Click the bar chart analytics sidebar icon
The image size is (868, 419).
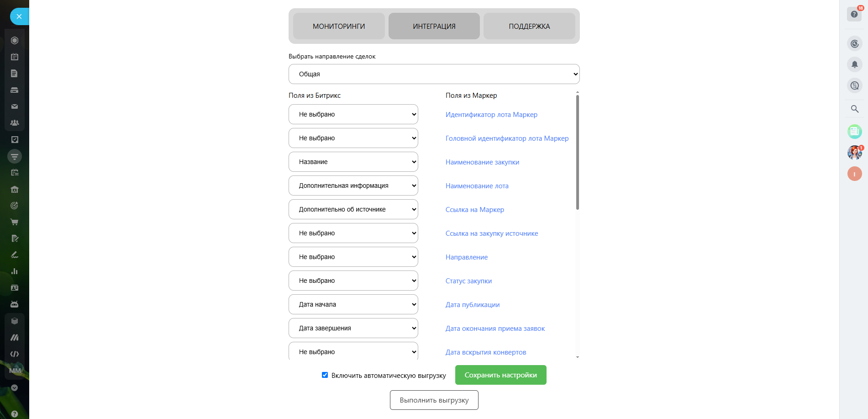[x=15, y=271]
